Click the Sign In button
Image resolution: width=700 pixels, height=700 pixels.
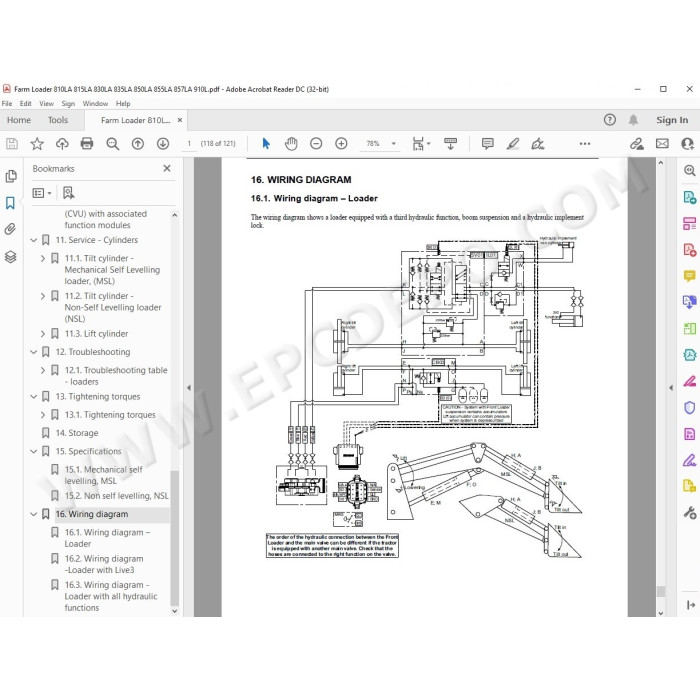(672, 120)
